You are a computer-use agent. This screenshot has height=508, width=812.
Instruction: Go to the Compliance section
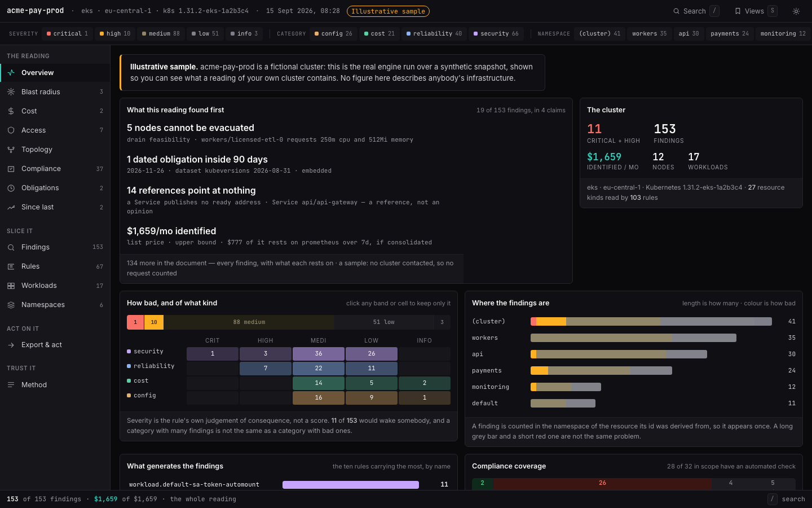(55, 169)
